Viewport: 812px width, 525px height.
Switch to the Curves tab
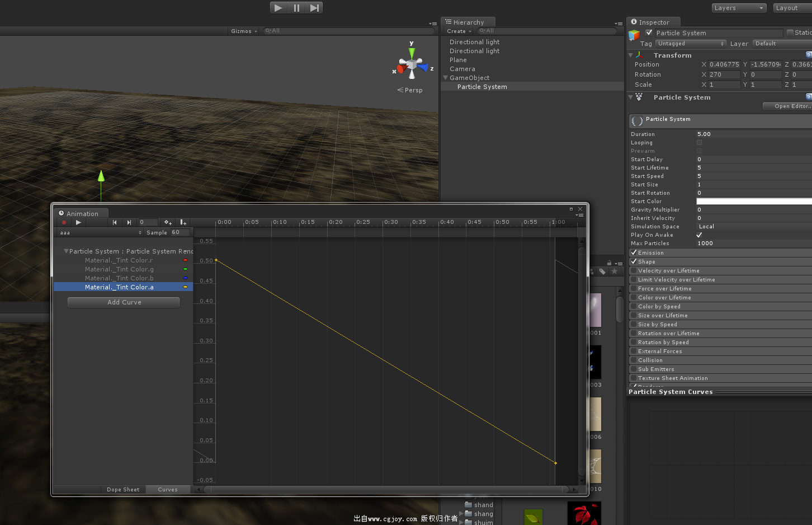tap(168, 490)
